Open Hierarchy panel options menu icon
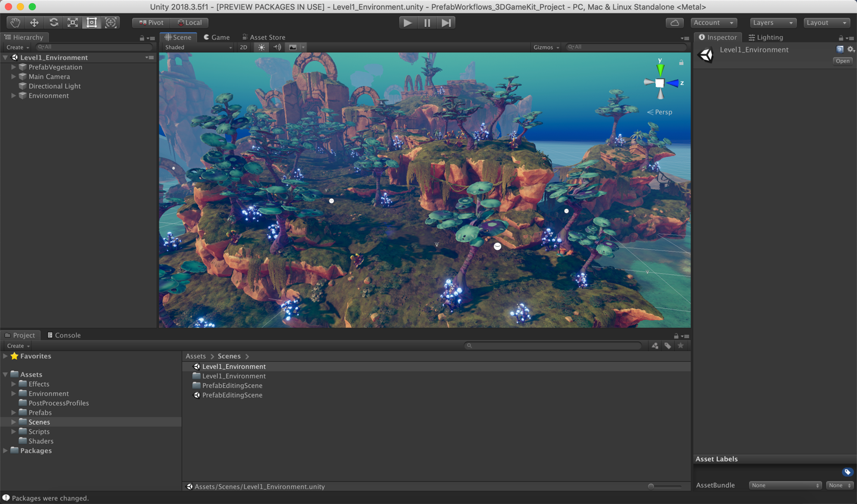 point(152,38)
